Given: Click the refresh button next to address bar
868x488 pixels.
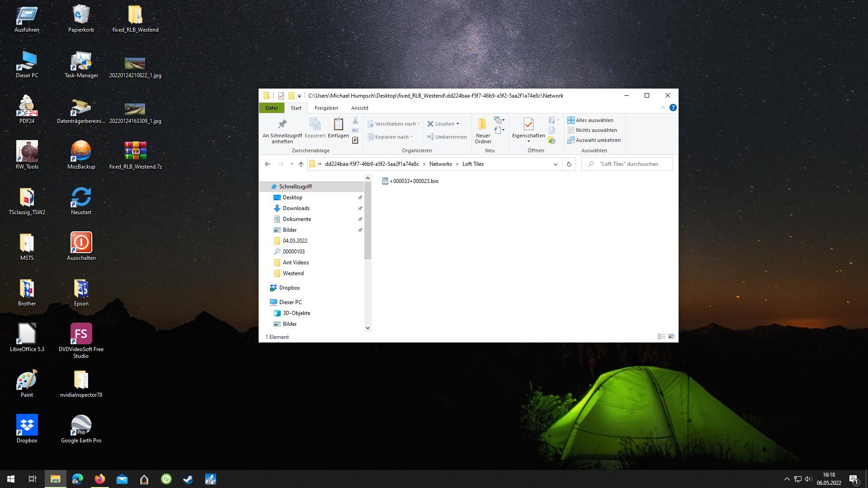Looking at the screenshot, I should click(569, 164).
